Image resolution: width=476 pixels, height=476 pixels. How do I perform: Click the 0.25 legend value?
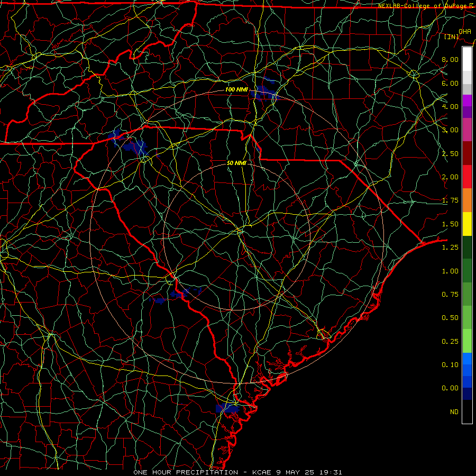pyautogui.click(x=450, y=342)
